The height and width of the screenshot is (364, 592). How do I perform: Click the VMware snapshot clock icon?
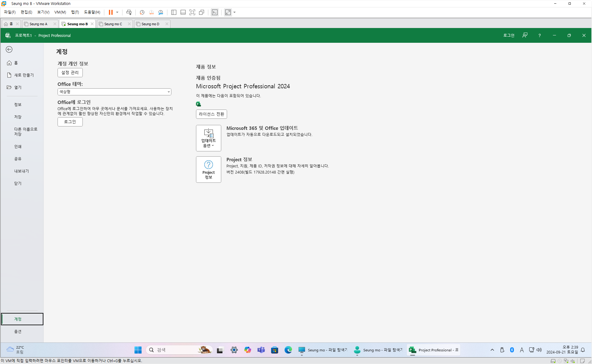[x=142, y=12]
